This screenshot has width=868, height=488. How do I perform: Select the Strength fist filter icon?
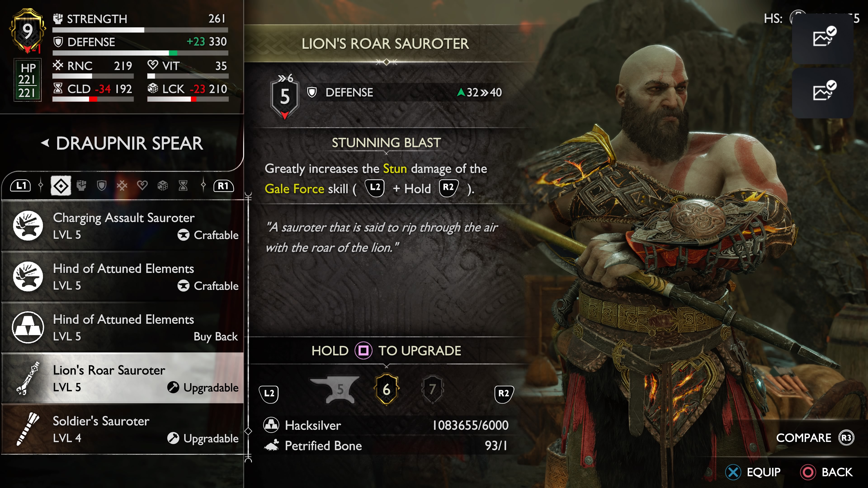(81, 185)
